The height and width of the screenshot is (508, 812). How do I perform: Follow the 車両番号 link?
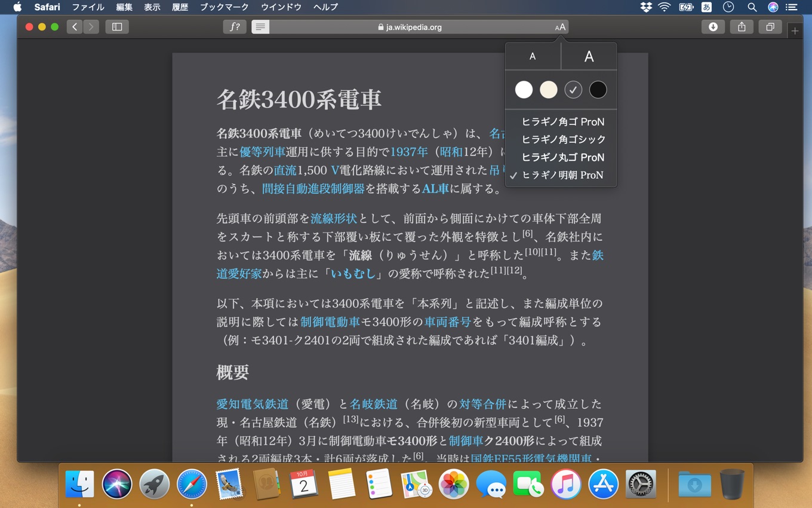tap(448, 322)
